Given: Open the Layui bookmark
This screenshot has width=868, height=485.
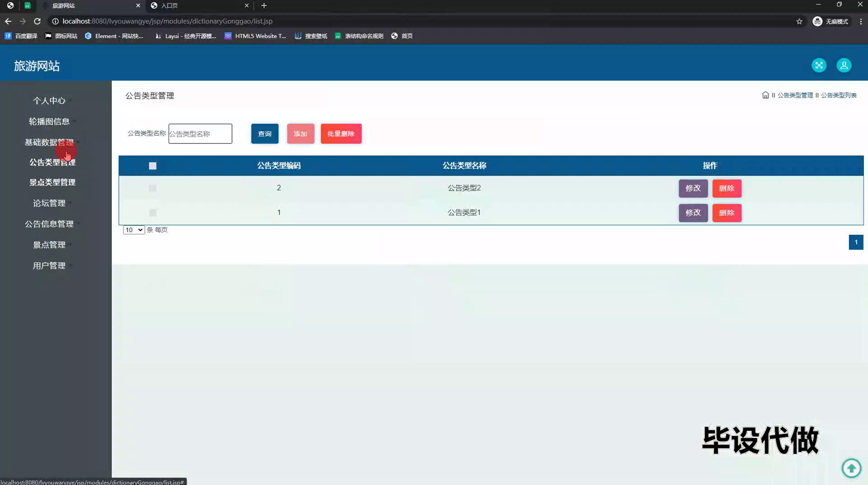Looking at the screenshot, I should pyautogui.click(x=185, y=36).
